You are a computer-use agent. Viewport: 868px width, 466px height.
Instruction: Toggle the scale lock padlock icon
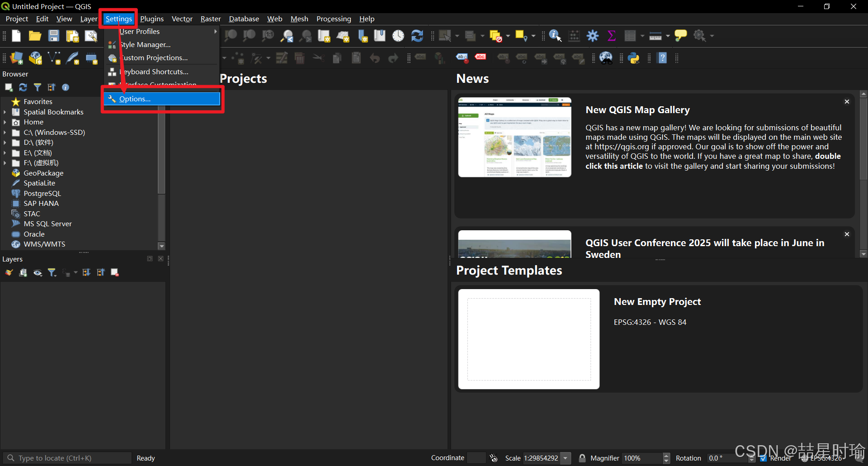582,458
